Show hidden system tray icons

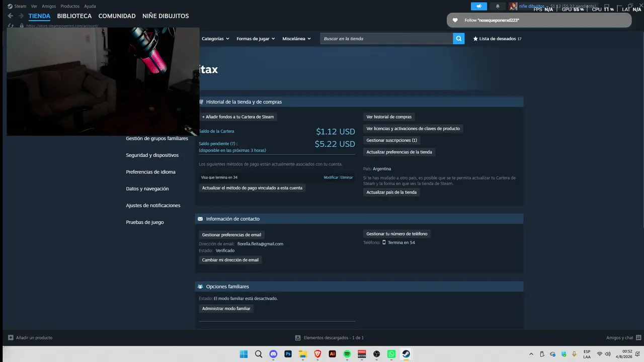(531, 354)
